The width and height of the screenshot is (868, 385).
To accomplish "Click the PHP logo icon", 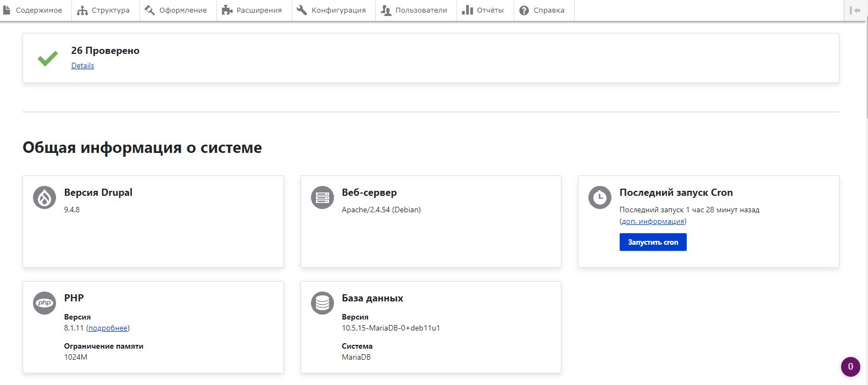I will pyautogui.click(x=44, y=303).
